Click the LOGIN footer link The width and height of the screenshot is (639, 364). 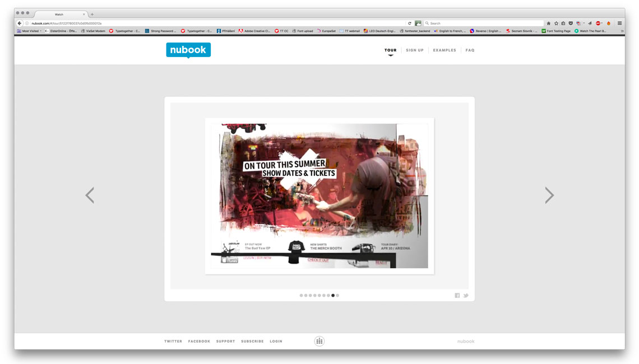pyautogui.click(x=276, y=341)
